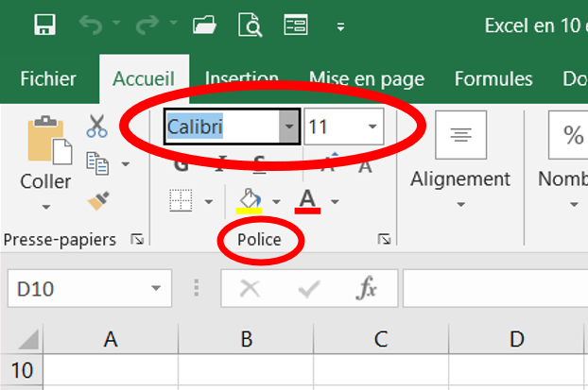This screenshot has width=588, height=390.
Task: Open the Copy options dropdown arrow
Action: pyautogui.click(x=126, y=163)
